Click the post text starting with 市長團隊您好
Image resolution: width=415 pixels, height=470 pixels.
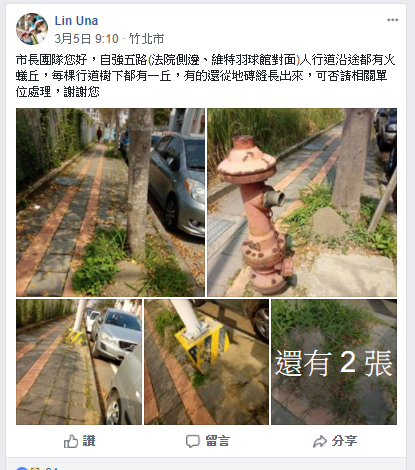(206, 76)
